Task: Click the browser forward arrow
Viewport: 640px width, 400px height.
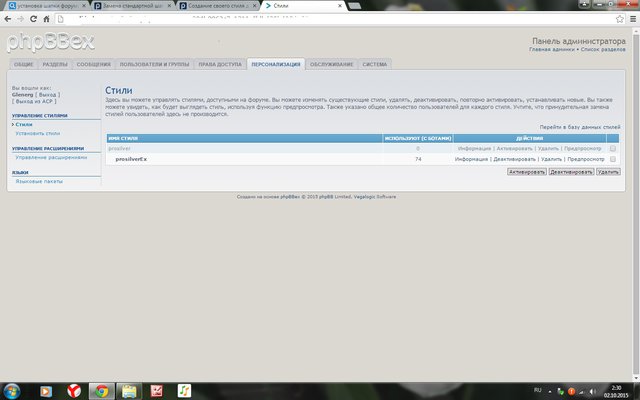Action: pyautogui.click(x=20, y=19)
